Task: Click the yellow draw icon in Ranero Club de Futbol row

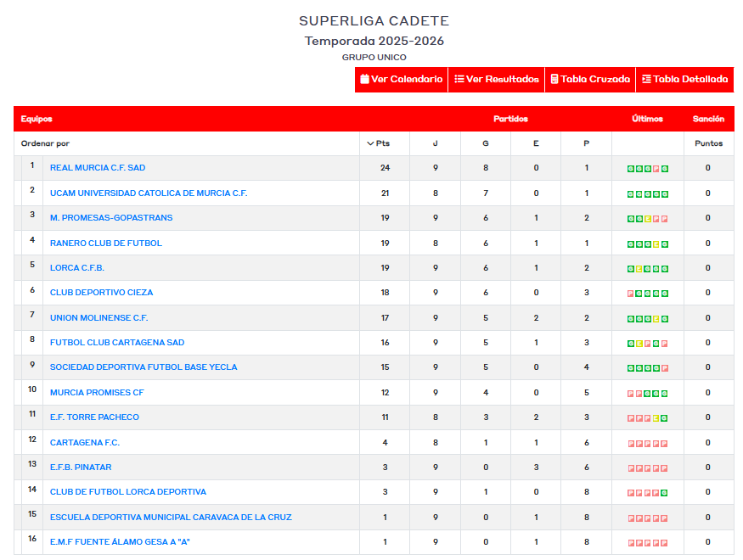Action: [x=656, y=244]
